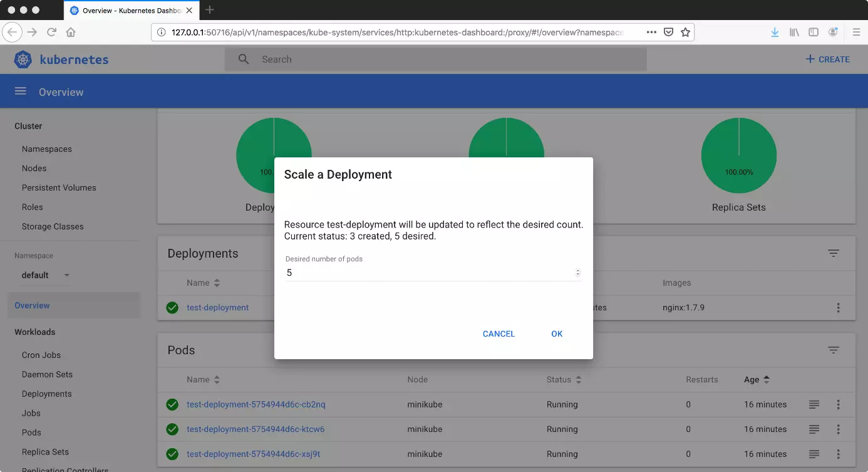Image resolution: width=868 pixels, height=472 pixels.
Task: Click the search magnifier icon
Action: click(244, 60)
